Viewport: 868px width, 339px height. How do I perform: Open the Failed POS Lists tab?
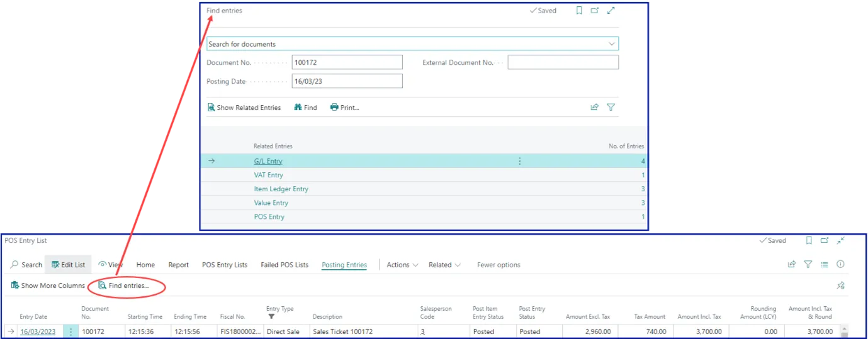coord(285,265)
